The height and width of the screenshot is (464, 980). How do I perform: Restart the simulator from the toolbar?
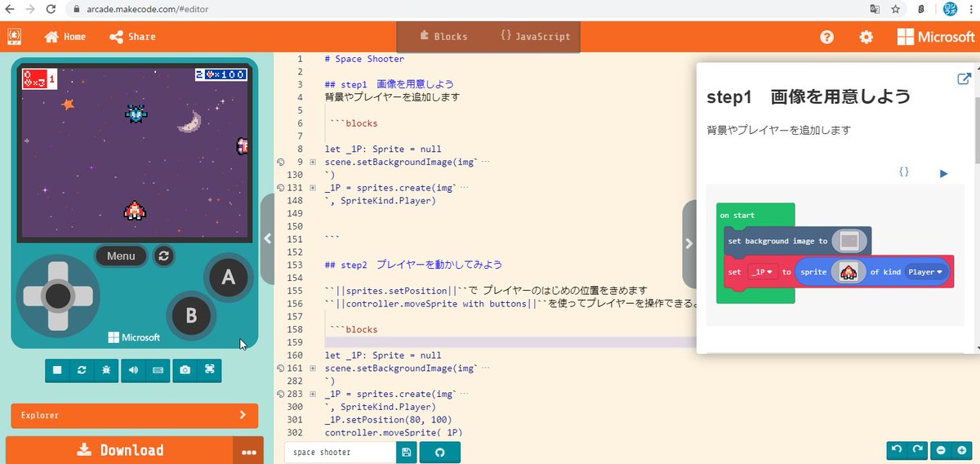82,370
